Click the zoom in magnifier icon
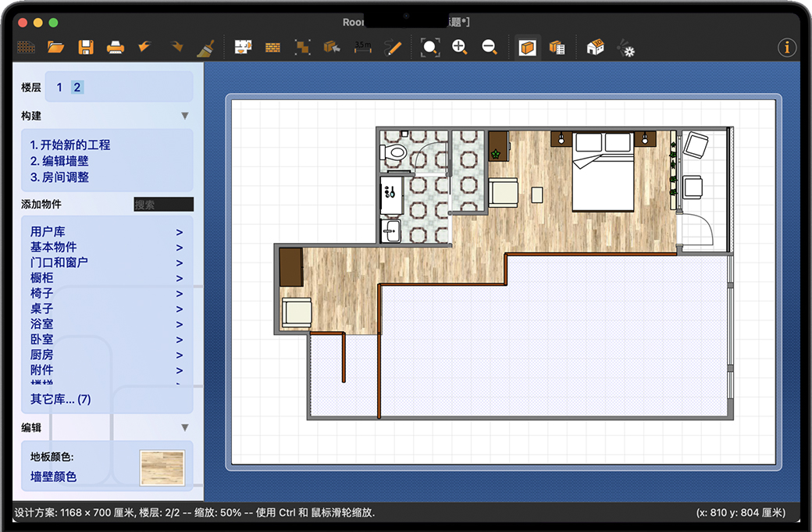812x532 pixels. pos(459,48)
